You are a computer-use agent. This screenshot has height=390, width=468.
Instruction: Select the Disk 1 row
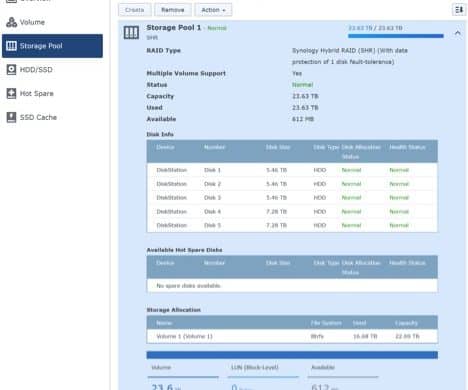(292, 170)
